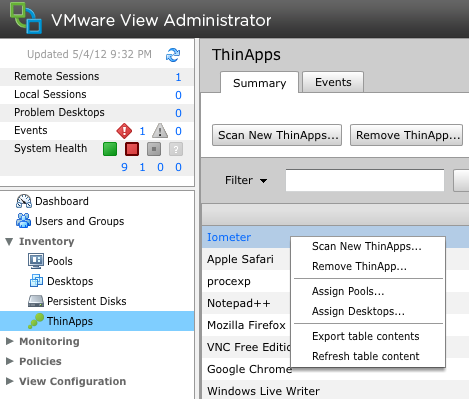Click the Persistent Disks drive icon

[36, 301]
